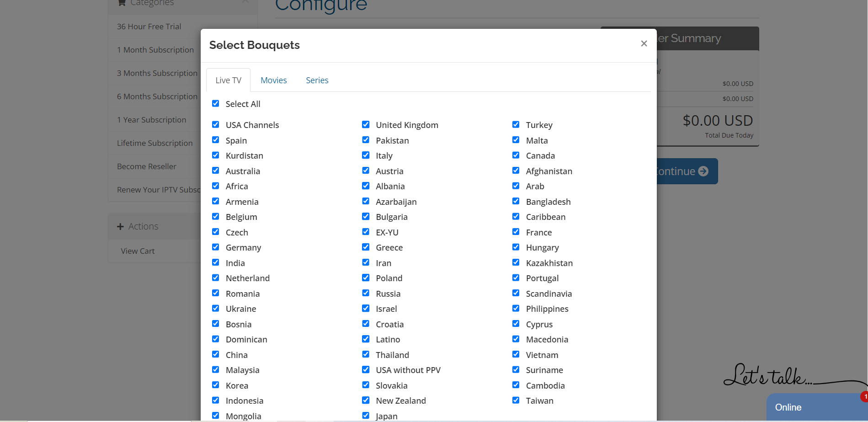This screenshot has width=868, height=422.
Task: Uncheck the United Kingdom bouquet
Action: (366, 125)
